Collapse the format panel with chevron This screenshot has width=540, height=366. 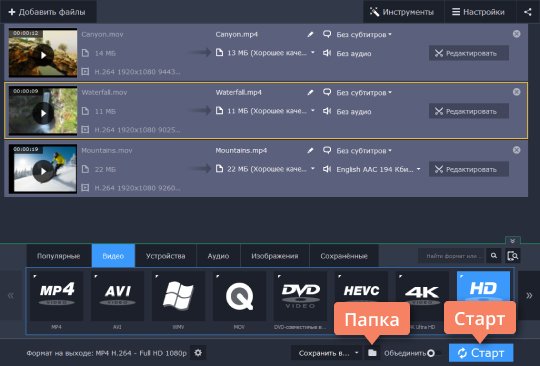(513, 240)
